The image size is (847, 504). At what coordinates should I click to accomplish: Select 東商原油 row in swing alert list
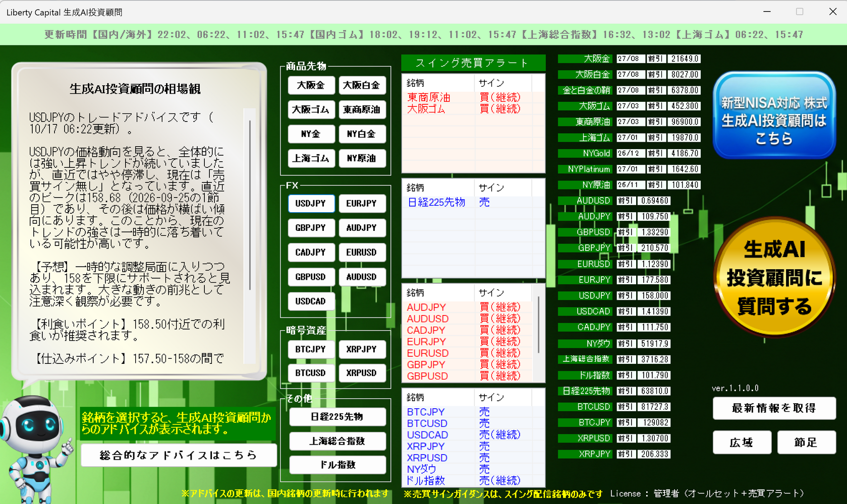click(x=473, y=97)
